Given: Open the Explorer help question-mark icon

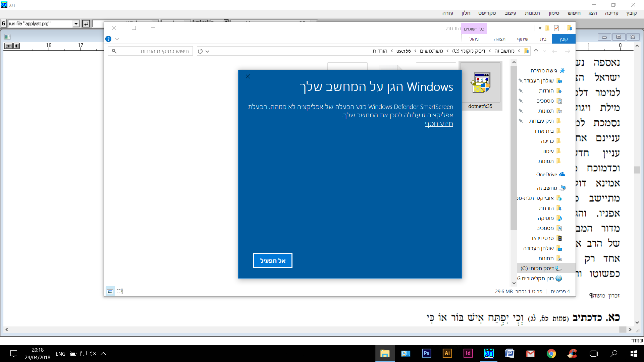Looking at the screenshot, I should click(108, 39).
